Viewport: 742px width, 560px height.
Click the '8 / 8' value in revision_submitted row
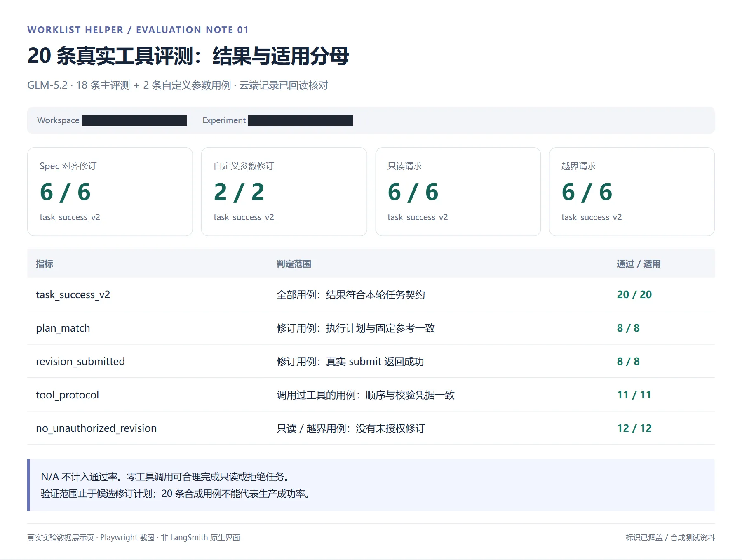pos(628,362)
